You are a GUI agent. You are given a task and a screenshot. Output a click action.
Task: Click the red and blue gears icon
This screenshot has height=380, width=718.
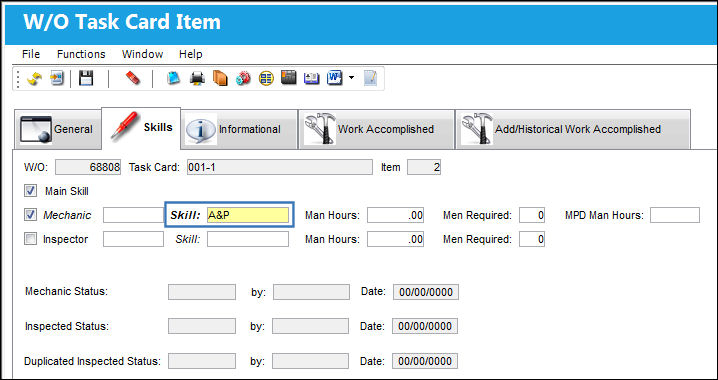(x=243, y=79)
